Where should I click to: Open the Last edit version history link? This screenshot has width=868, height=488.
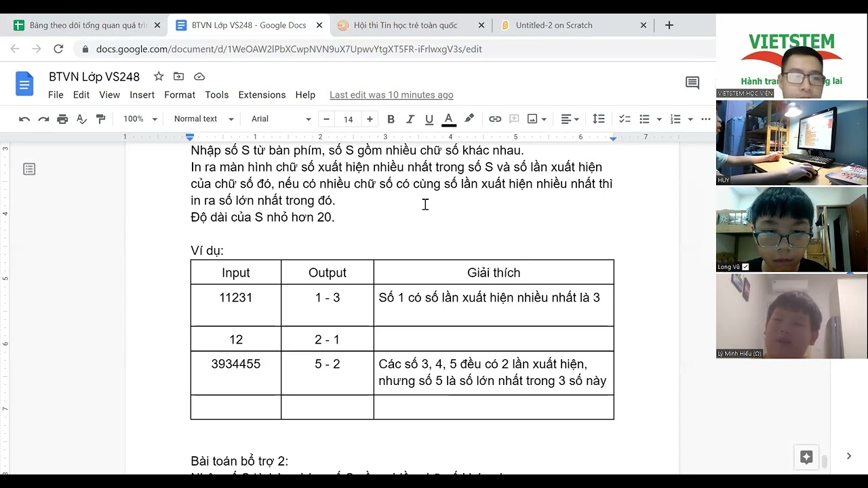391,95
